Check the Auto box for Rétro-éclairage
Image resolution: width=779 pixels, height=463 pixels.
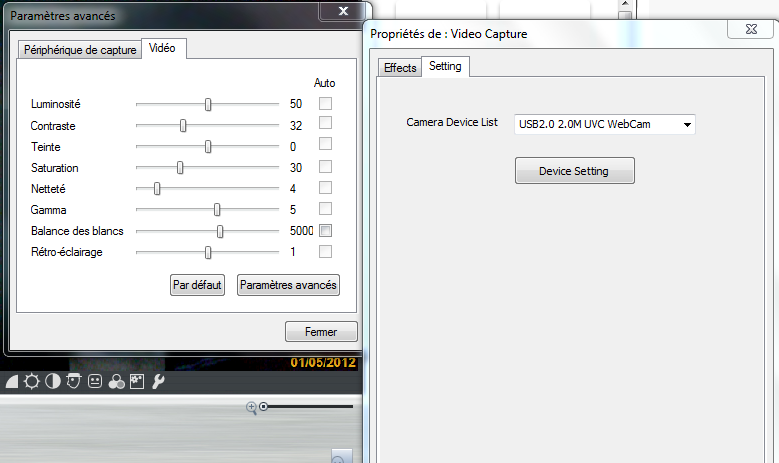pos(325,251)
